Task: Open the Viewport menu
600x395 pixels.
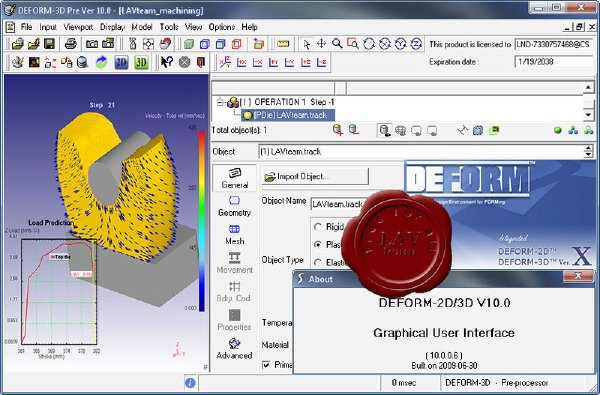Action: pos(78,27)
